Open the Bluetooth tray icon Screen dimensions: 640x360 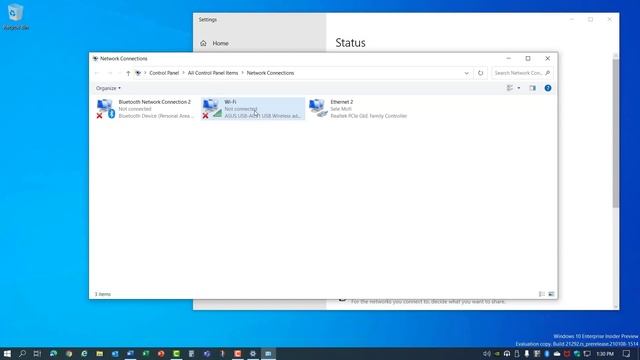tap(547, 353)
